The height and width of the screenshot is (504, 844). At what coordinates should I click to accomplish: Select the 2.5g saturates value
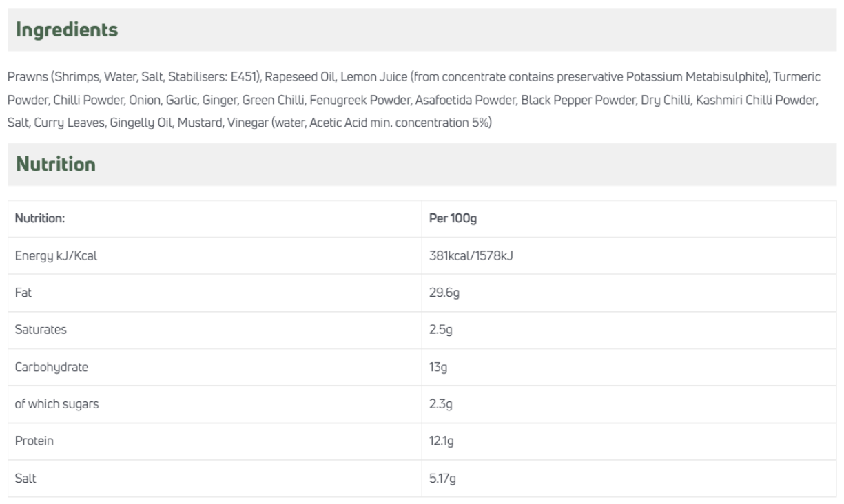click(440, 330)
